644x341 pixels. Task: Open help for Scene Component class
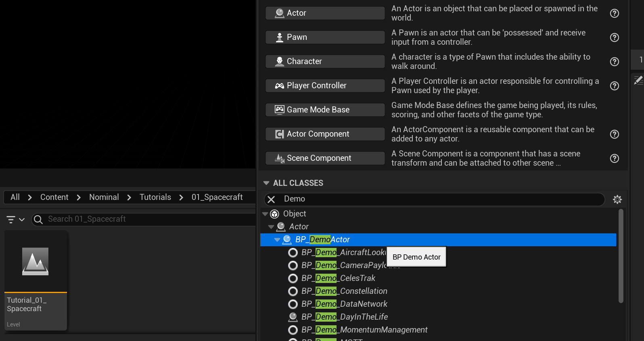pos(614,158)
